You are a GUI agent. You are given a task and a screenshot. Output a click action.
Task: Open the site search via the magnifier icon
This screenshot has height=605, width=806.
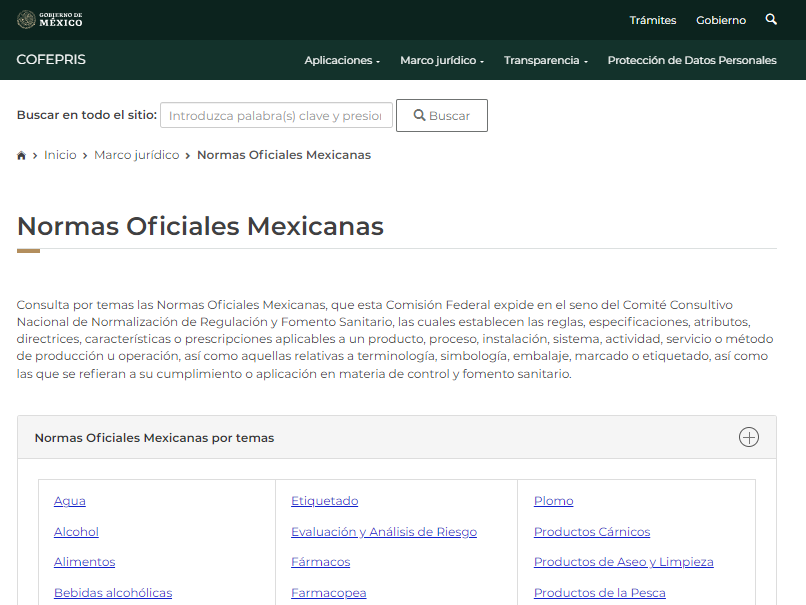coord(770,19)
